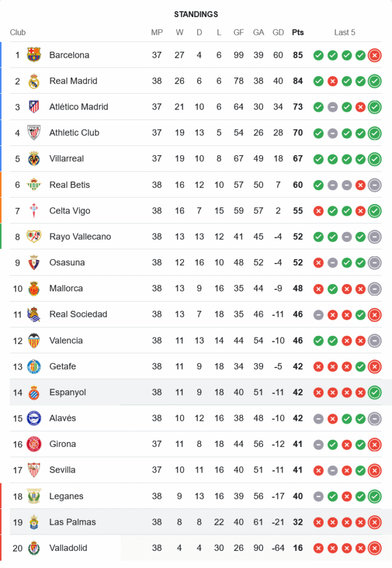Click the STANDINGS heading
392x568 pixels.
196,14
